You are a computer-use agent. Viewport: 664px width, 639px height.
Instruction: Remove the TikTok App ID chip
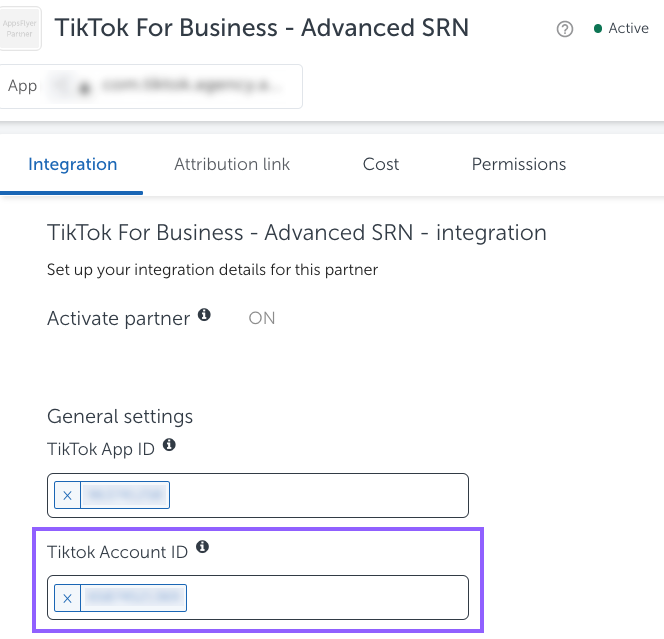point(67,495)
